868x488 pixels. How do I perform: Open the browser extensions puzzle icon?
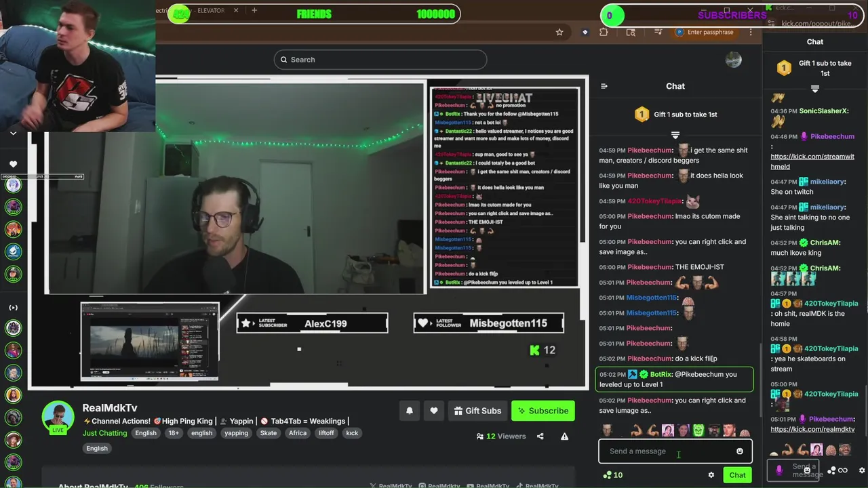[x=605, y=32]
